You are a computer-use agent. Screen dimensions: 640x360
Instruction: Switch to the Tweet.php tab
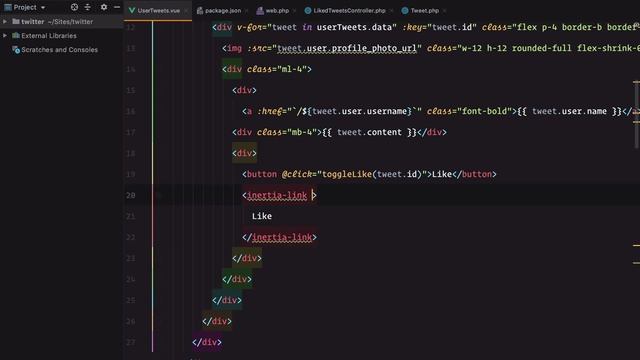[424, 11]
